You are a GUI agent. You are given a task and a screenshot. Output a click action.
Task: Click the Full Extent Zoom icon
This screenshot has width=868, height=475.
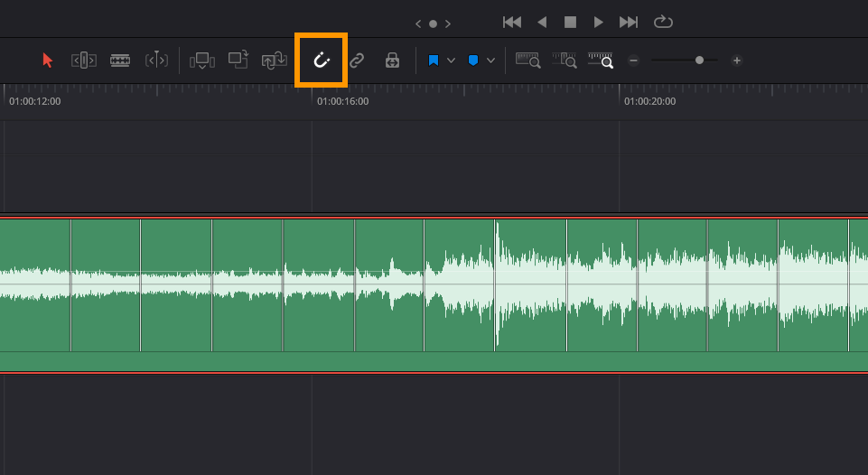click(x=528, y=61)
